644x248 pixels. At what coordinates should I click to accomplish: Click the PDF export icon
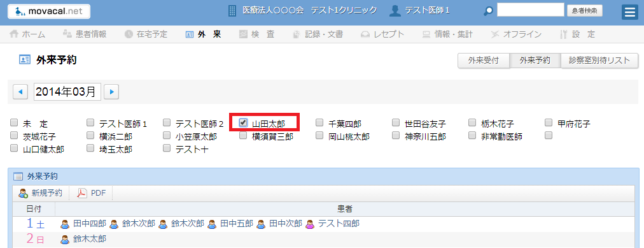[x=82, y=193]
